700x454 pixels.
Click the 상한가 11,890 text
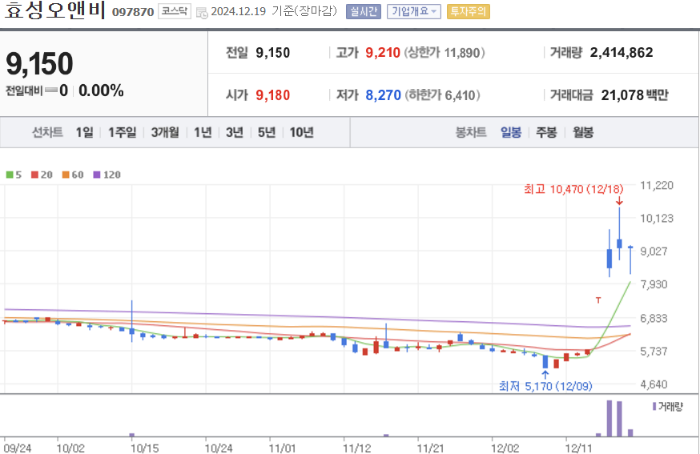coord(444,53)
